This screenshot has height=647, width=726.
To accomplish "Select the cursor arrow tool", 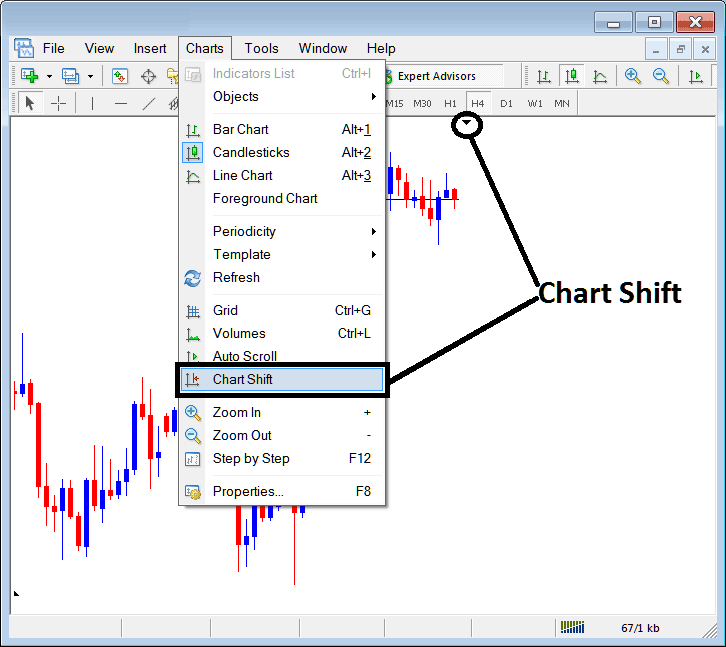I will pyautogui.click(x=29, y=103).
